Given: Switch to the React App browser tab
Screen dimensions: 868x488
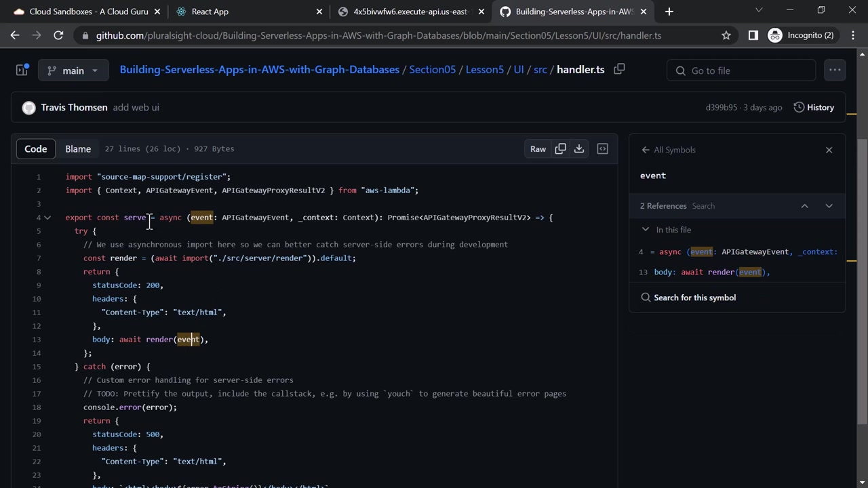Looking at the screenshot, I should click(x=210, y=12).
